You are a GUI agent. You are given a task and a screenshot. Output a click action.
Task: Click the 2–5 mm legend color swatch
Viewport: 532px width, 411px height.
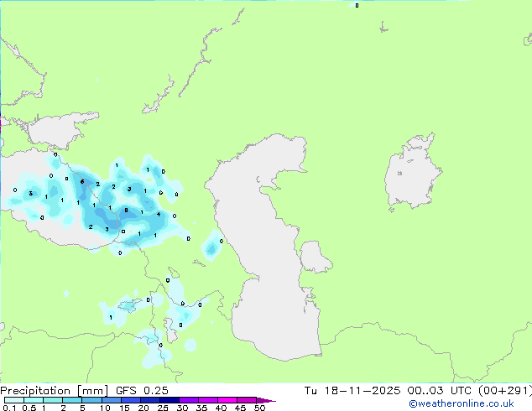72,400
